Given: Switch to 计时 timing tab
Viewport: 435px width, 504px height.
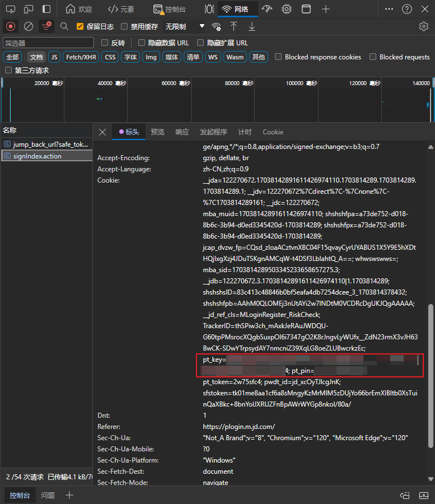Looking at the screenshot, I should [245, 132].
